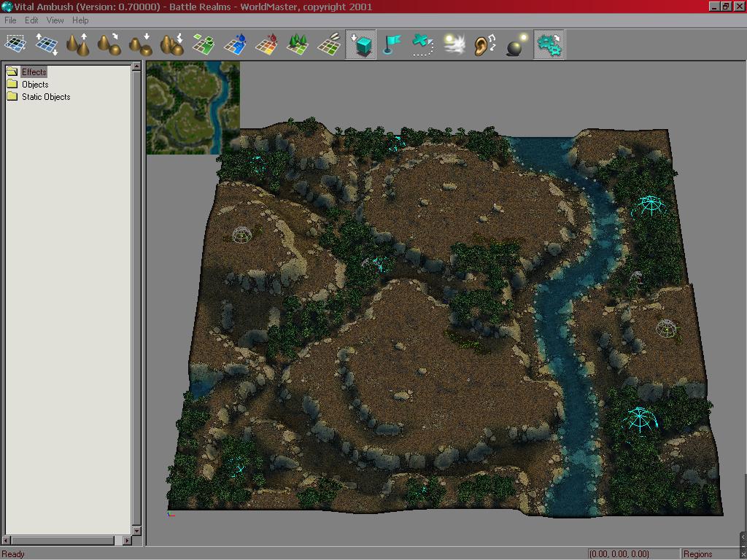This screenshot has width=747, height=560.
Task: Select the footprints passability tile tool
Action: tap(329, 44)
